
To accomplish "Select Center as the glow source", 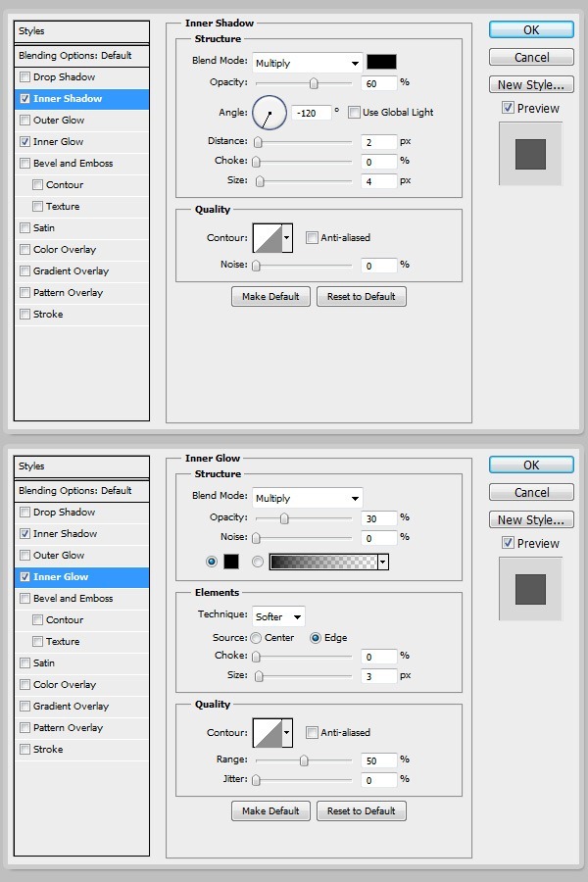I will [256, 638].
